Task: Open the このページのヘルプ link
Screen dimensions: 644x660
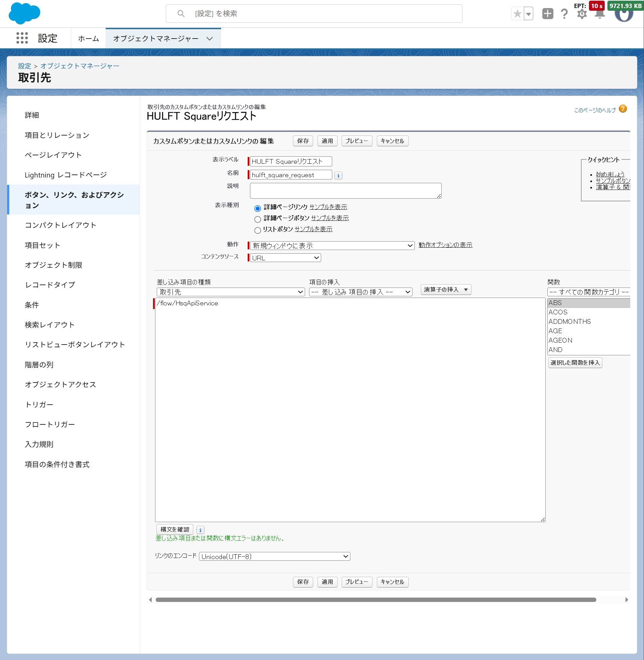Action: [595, 110]
